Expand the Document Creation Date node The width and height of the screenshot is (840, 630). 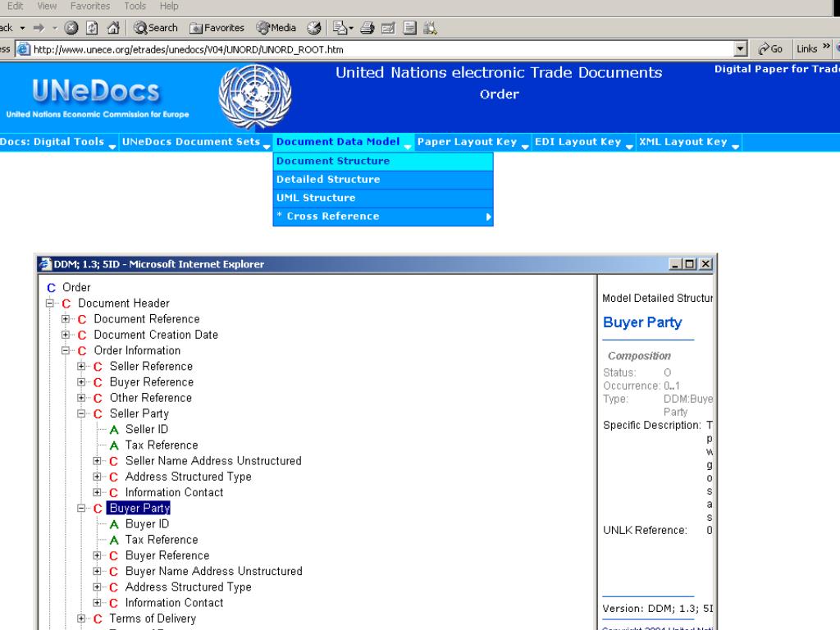(x=66, y=335)
